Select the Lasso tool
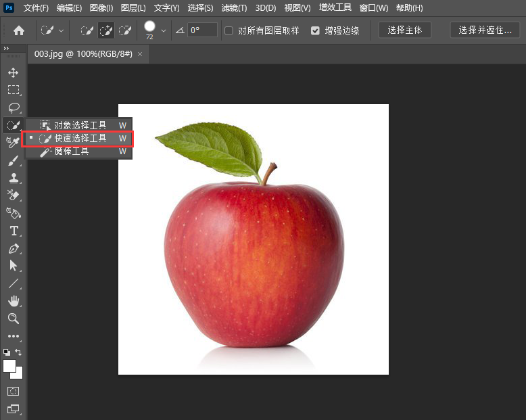This screenshot has width=526, height=420. coord(13,108)
